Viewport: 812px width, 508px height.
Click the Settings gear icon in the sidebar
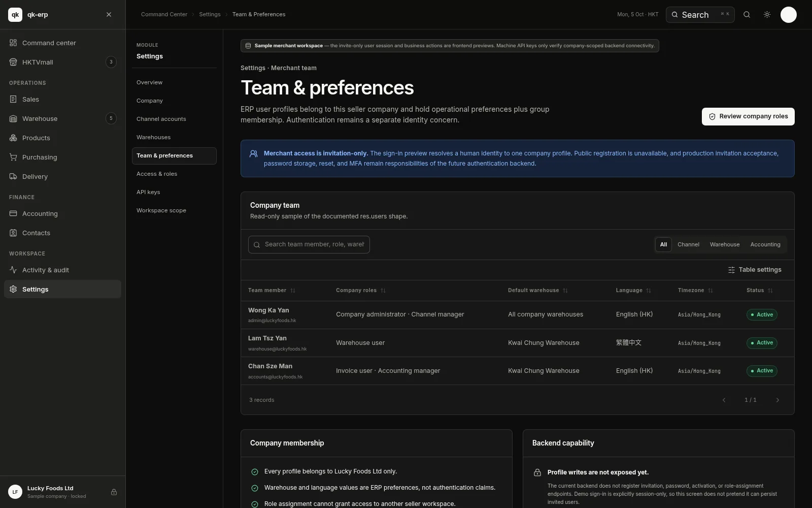(13, 289)
